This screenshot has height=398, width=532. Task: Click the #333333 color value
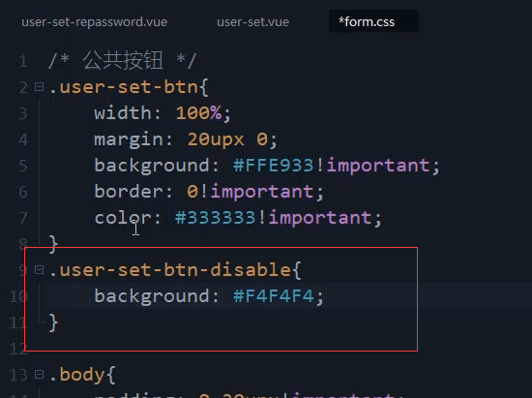[x=215, y=218]
